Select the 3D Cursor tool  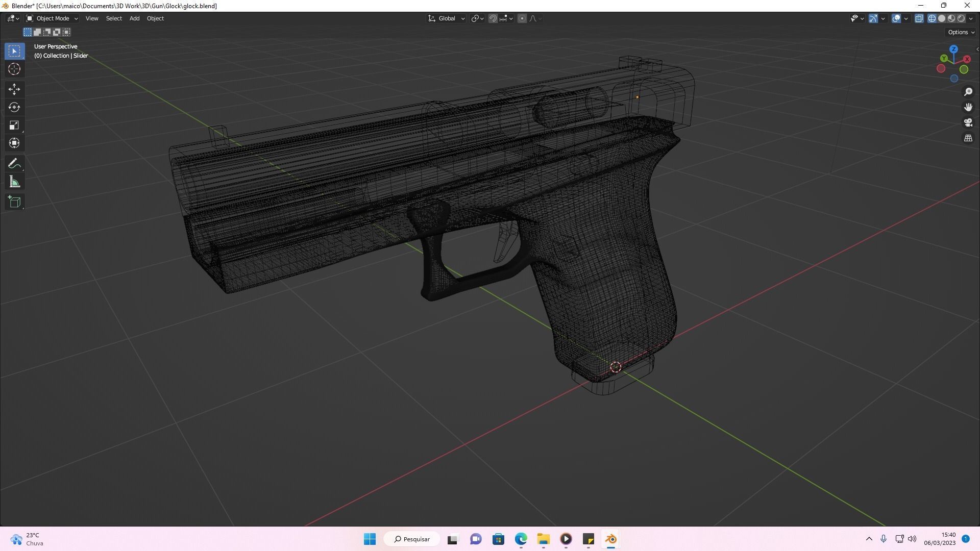click(x=14, y=69)
